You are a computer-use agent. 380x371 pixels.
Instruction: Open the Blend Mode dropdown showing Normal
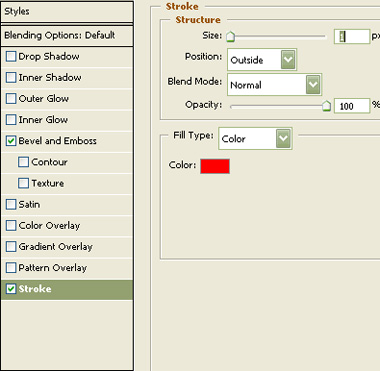[274, 85]
